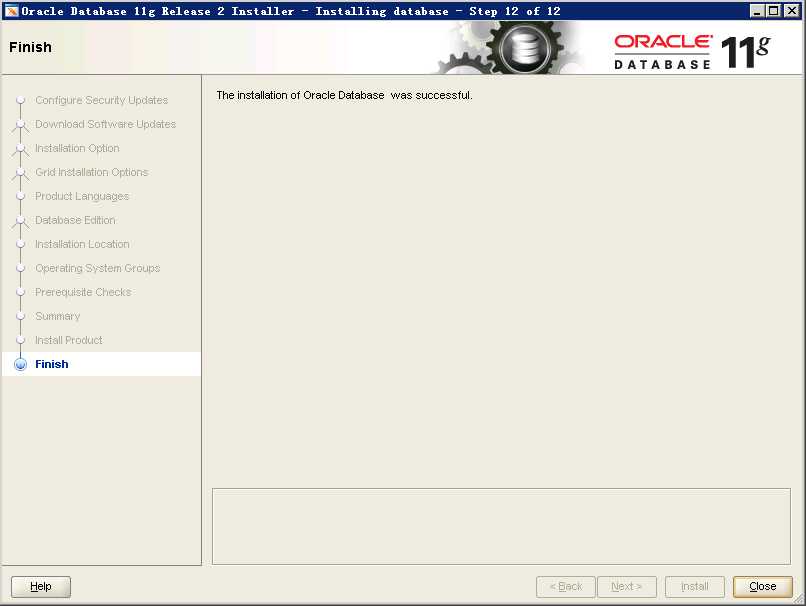
Task: Click the bullet beside Summary step
Action: (21, 316)
